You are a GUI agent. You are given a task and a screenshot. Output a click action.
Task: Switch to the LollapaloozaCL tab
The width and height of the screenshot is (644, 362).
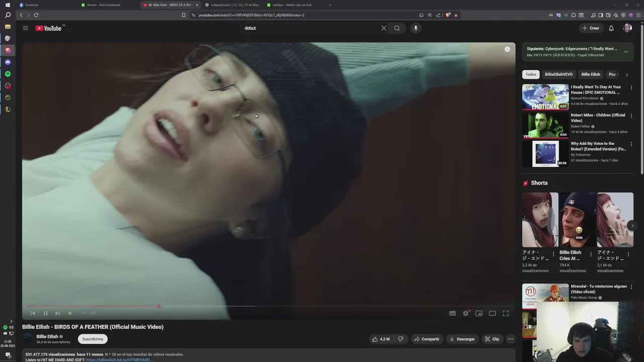point(231,5)
